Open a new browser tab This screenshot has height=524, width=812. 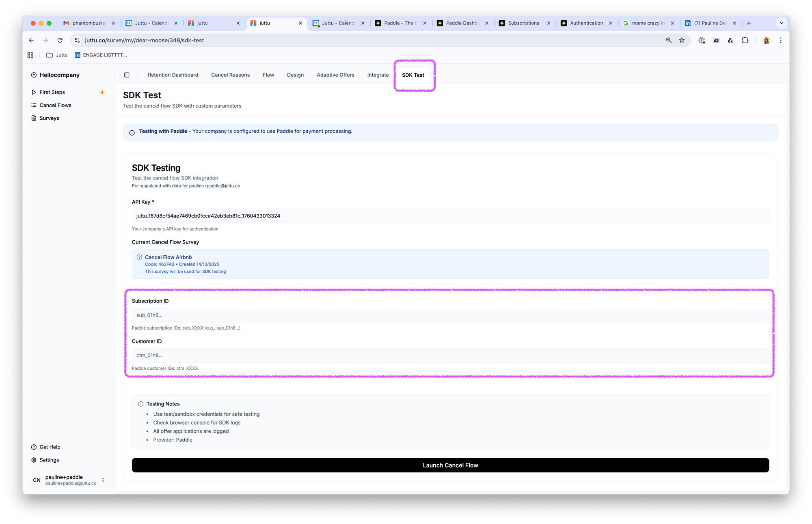tap(749, 23)
